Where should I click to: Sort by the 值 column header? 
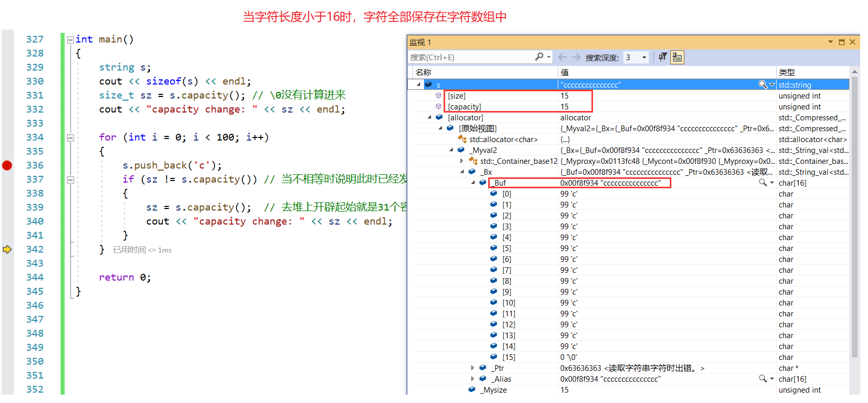[667, 72]
